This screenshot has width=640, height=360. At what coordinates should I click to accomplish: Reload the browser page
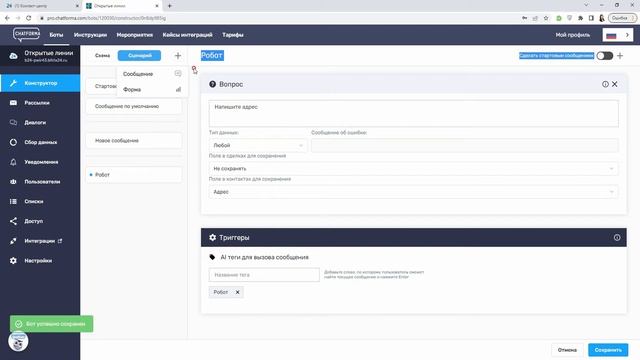pyautogui.click(x=28, y=18)
